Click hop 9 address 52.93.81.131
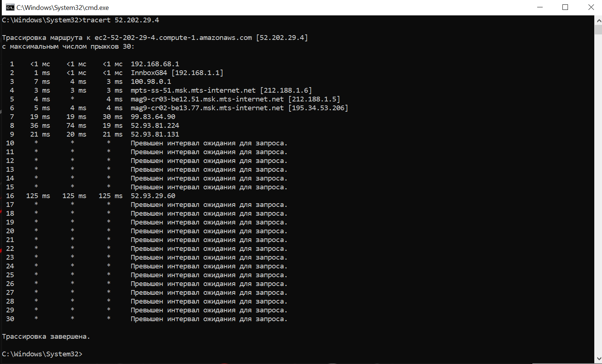Image resolution: width=602 pixels, height=364 pixels. pyautogui.click(x=155, y=134)
